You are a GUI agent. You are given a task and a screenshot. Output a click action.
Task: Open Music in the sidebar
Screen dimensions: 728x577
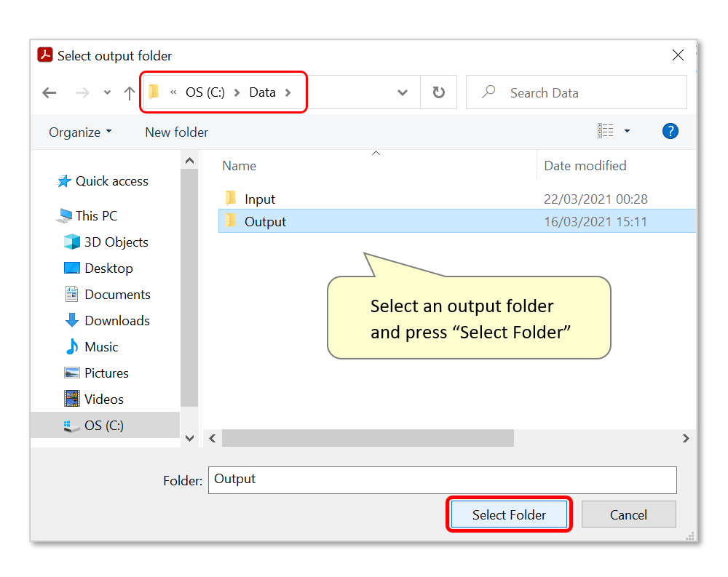tap(92, 347)
